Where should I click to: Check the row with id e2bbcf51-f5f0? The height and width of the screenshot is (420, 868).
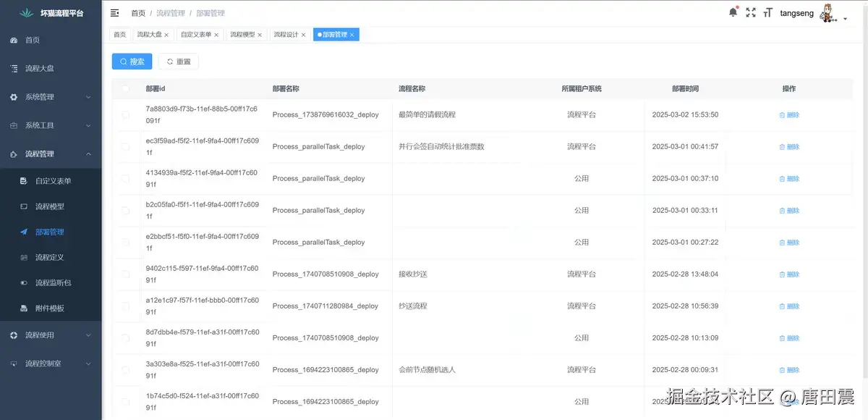tap(126, 242)
